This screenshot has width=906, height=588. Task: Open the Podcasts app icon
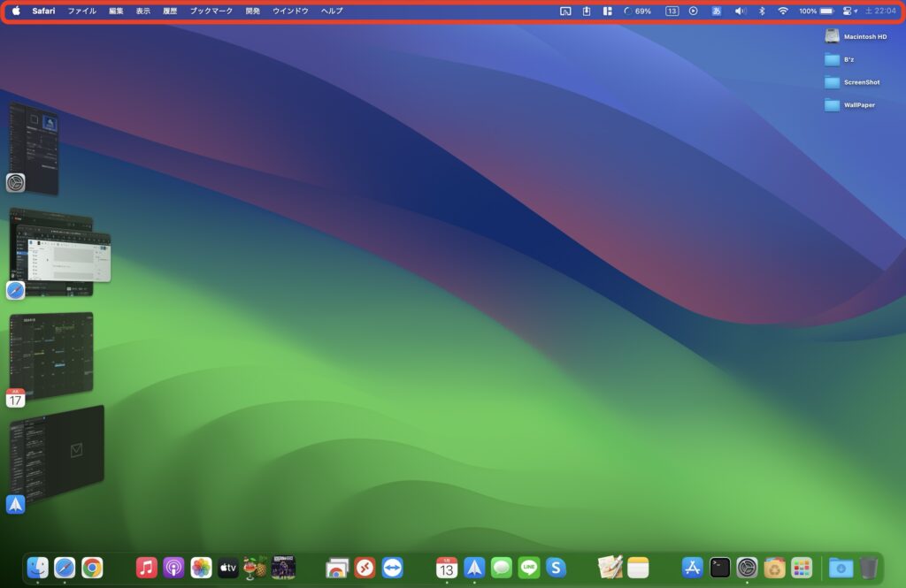tap(174, 568)
